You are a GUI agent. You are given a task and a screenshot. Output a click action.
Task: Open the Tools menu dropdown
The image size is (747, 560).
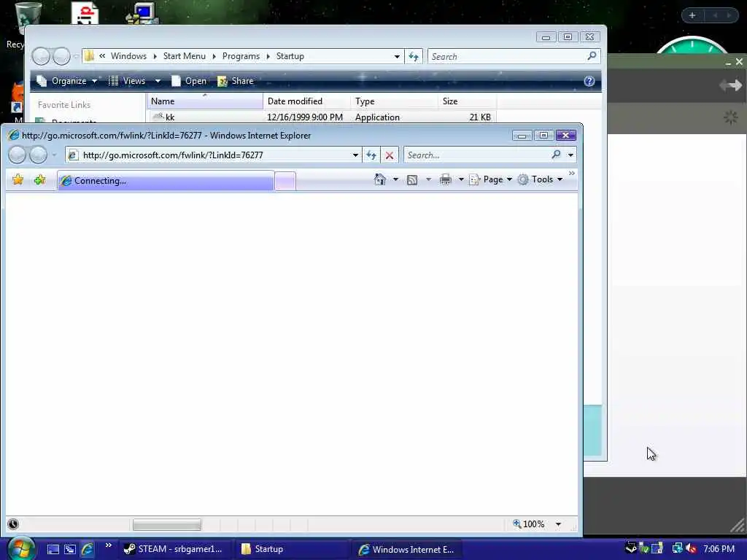click(541, 179)
